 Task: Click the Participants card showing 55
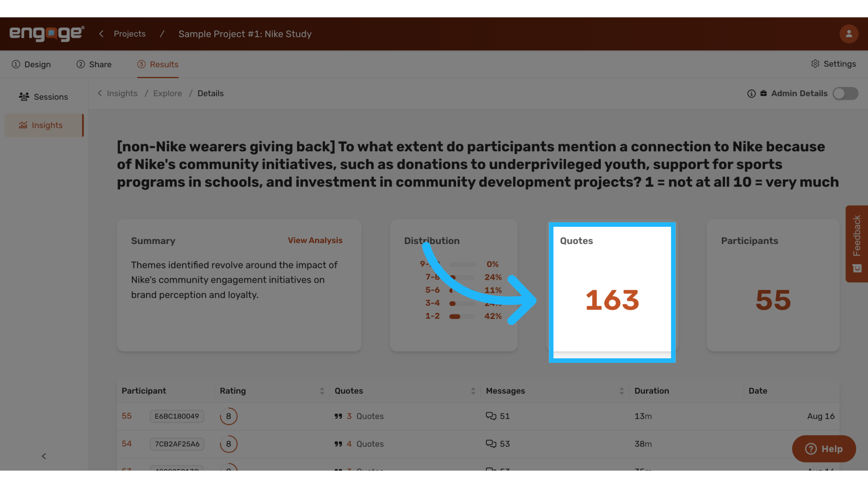(773, 285)
